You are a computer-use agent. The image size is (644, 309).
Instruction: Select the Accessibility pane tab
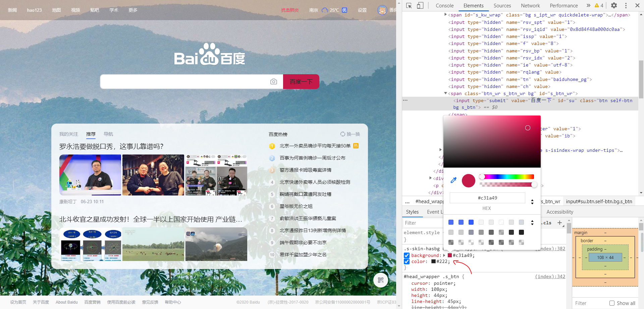pos(560,212)
